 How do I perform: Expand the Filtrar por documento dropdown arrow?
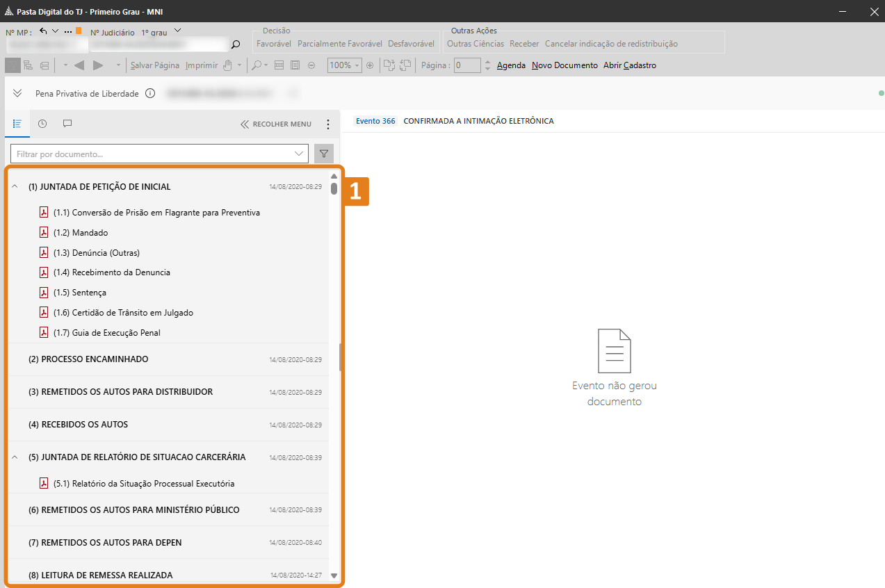pos(300,154)
